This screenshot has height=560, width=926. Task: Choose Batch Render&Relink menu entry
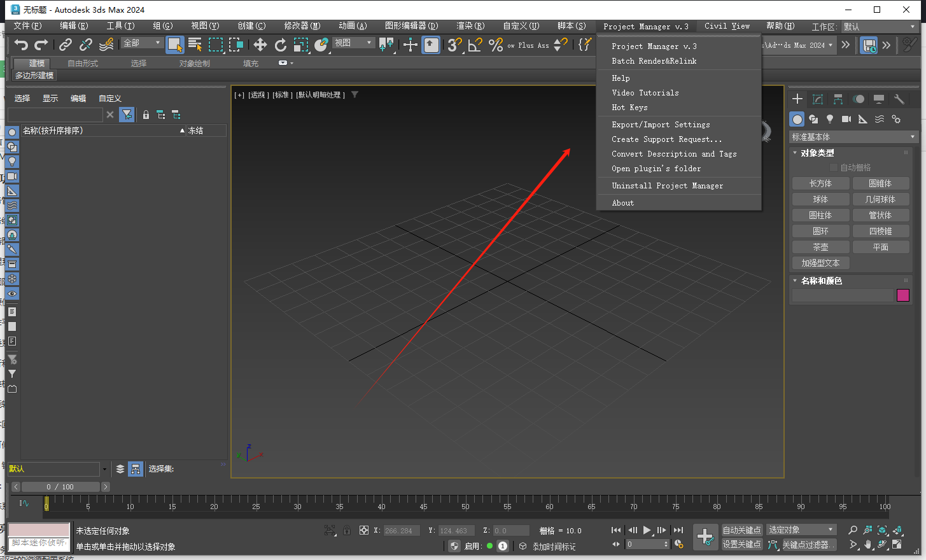(x=654, y=61)
